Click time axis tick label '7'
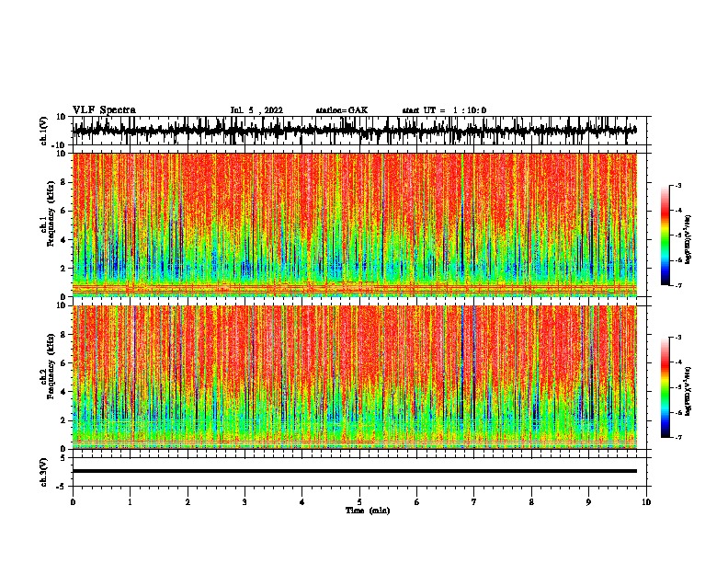Viewport: 728px width, 563px height. coord(474,502)
